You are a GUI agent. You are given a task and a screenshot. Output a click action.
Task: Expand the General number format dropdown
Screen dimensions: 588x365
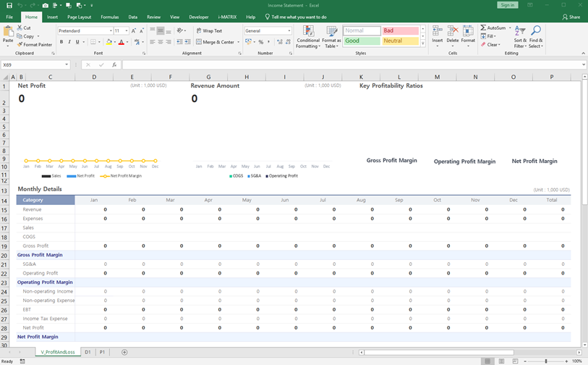(289, 31)
